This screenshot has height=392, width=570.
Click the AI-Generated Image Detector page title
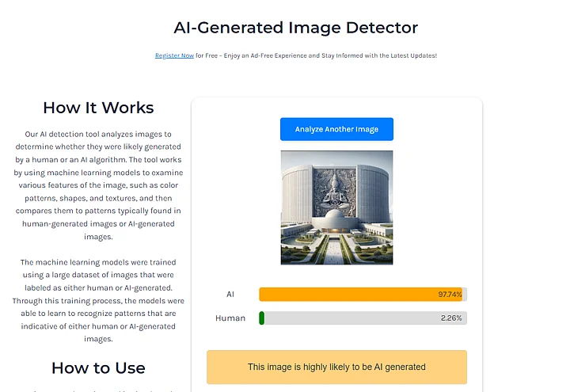click(295, 27)
